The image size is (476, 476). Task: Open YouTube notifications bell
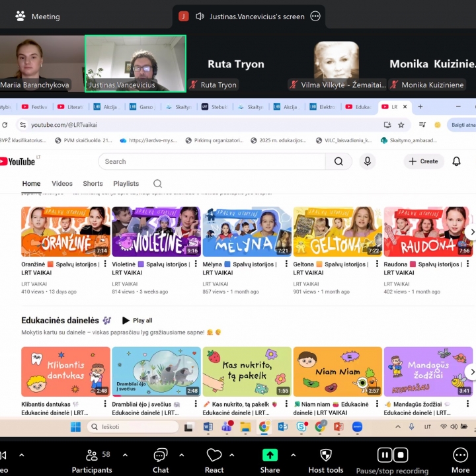[456, 161]
